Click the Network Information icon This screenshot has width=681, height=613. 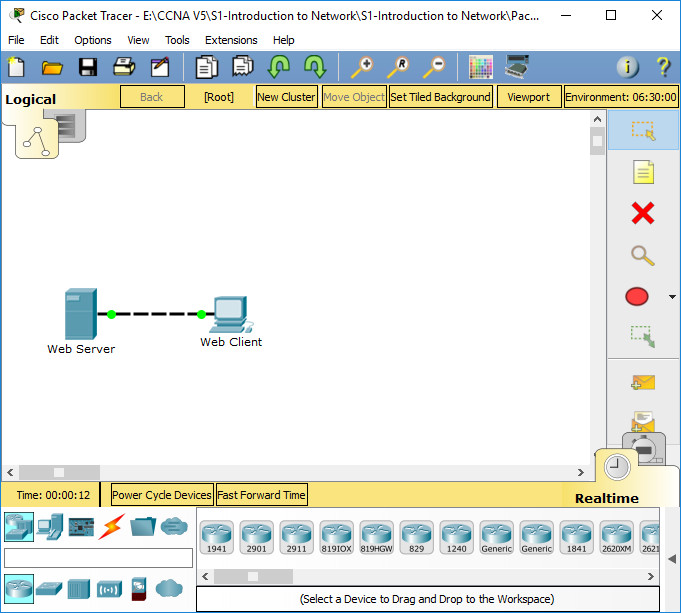(628, 67)
